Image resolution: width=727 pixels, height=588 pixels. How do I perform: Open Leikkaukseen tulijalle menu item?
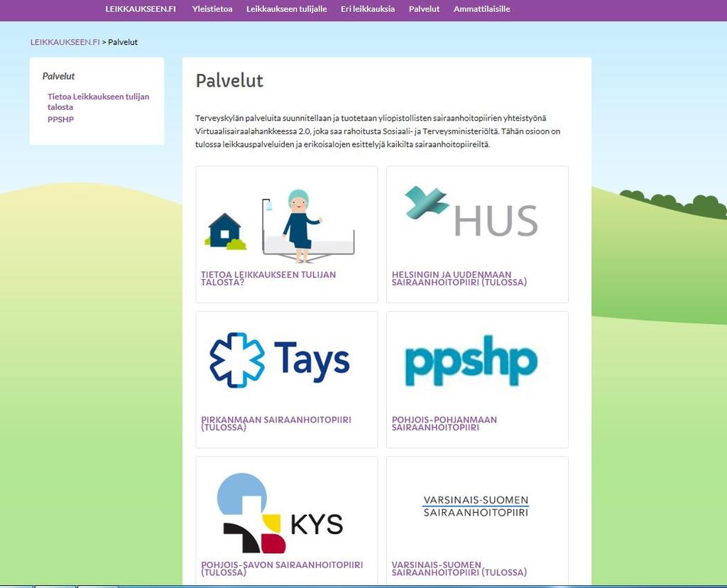(287, 9)
